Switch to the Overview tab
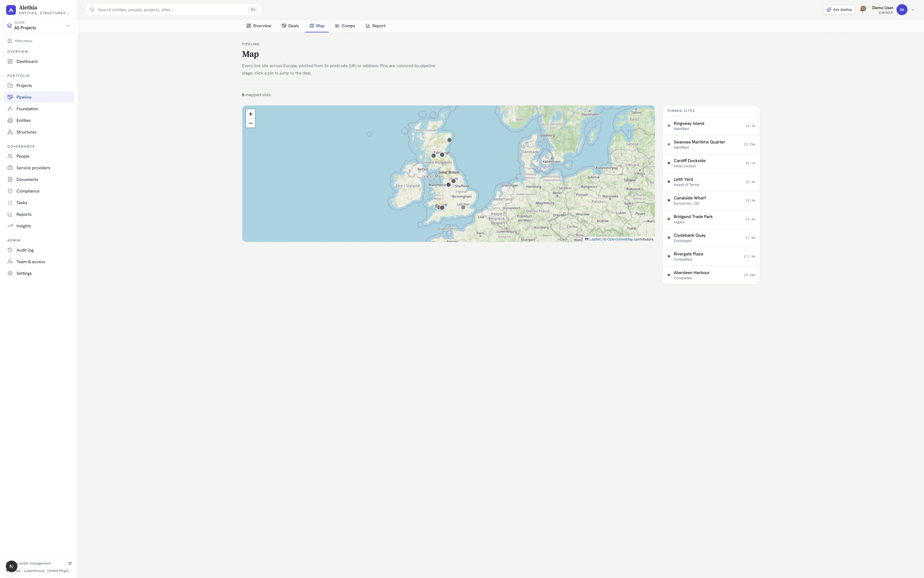Image resolution: width=924 pixels, height=578 pixels. (259, 26)
